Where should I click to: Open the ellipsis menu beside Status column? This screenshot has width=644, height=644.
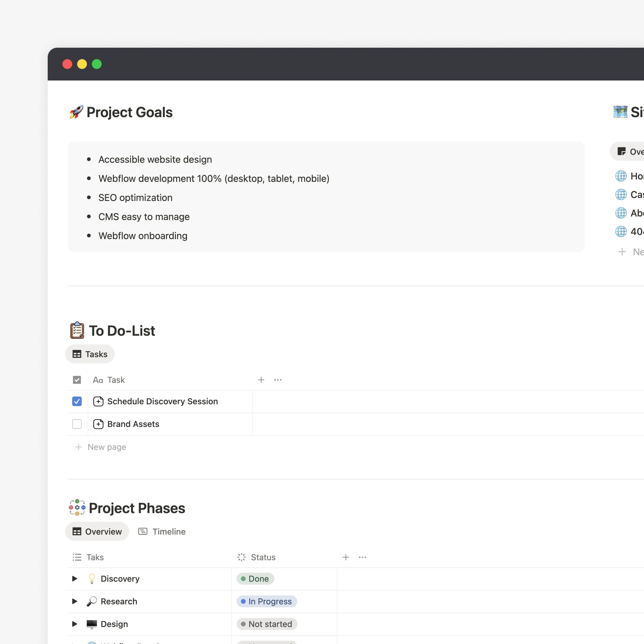(362, 557)
